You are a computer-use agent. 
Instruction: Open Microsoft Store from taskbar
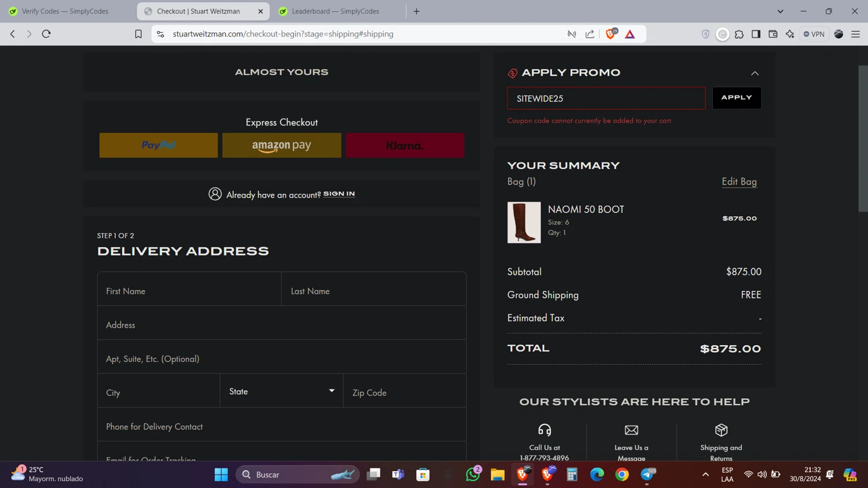[423, 475]
